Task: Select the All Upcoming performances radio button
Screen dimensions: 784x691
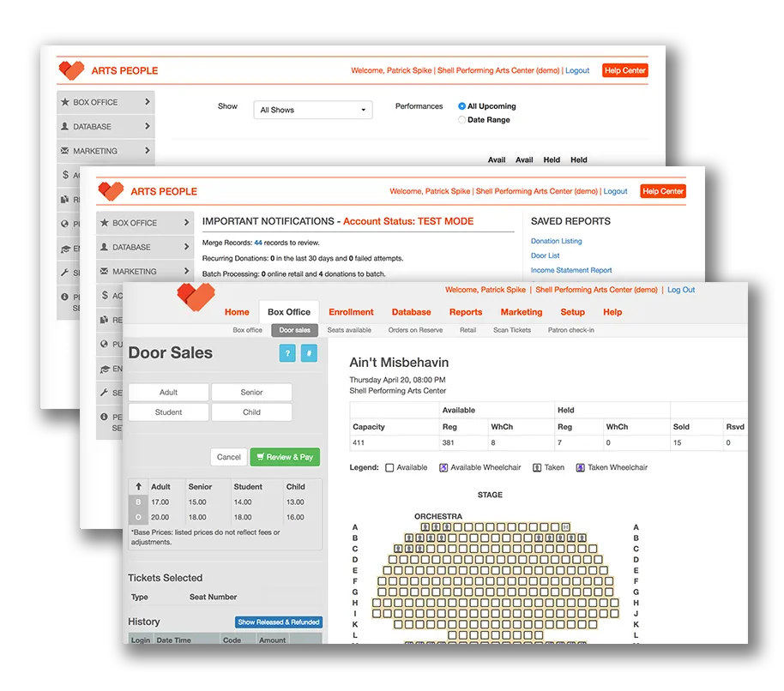Action: pos(462,106)
